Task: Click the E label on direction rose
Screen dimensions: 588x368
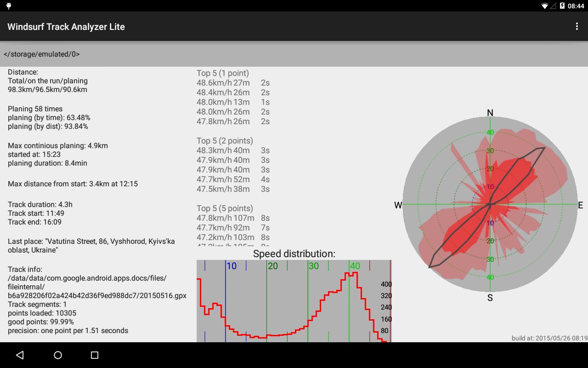Action: pos(581,206)
